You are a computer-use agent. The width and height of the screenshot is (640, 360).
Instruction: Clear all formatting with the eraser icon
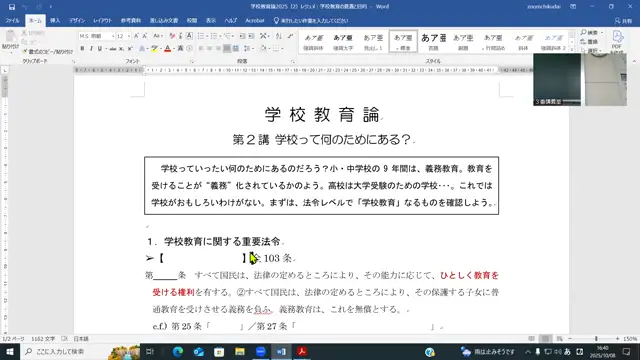tap(172, 36)
